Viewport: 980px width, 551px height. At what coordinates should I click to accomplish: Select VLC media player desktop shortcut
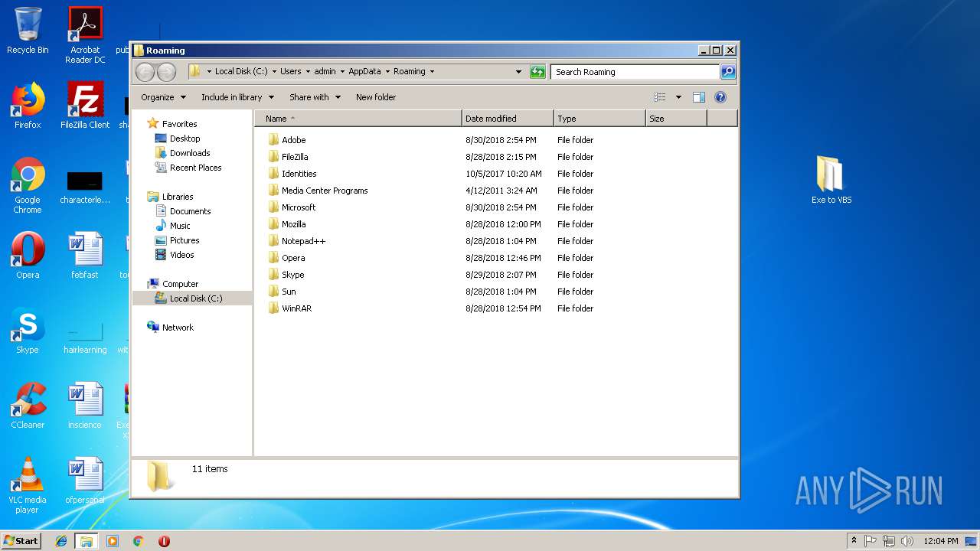coord(28,485)
